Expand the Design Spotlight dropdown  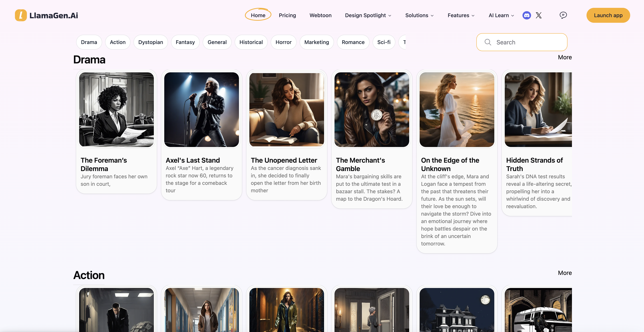click(368, 15)
